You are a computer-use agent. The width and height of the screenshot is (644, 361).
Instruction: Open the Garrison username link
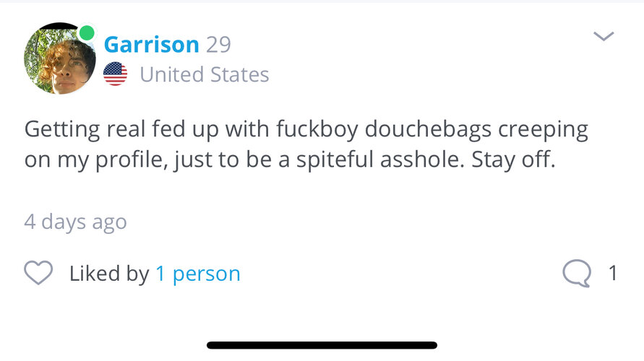(x=152, y=44)
